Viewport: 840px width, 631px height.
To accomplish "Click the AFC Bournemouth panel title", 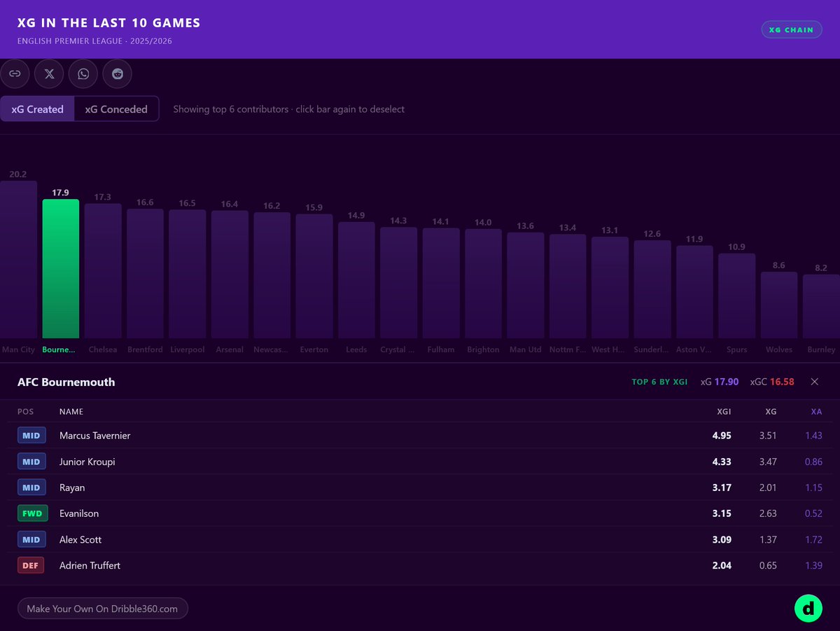I will coord(66,382).
